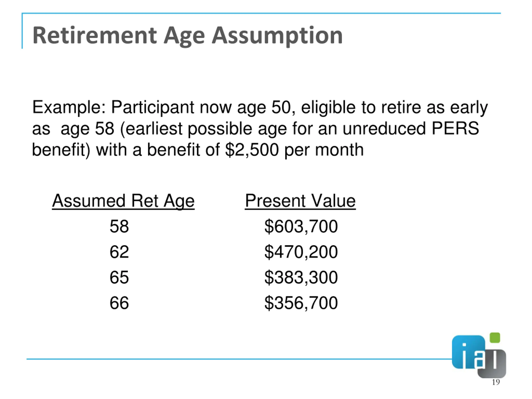Select the retirement age 66 entry
Image resolution: width=532 pixels, height=399 pixels.
pos(119,303)
